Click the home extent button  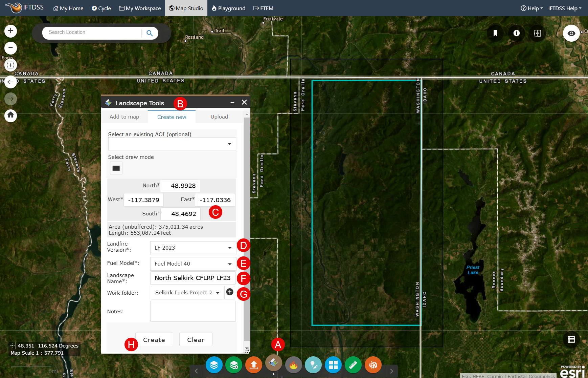(x=10, y=115)
